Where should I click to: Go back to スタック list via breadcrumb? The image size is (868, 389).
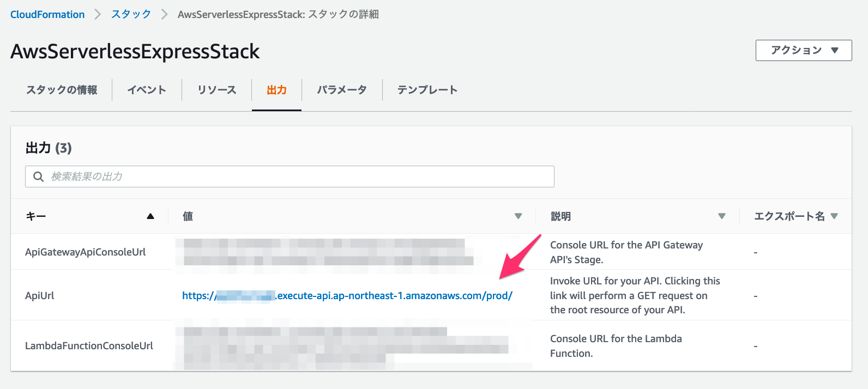click(130, 14)
